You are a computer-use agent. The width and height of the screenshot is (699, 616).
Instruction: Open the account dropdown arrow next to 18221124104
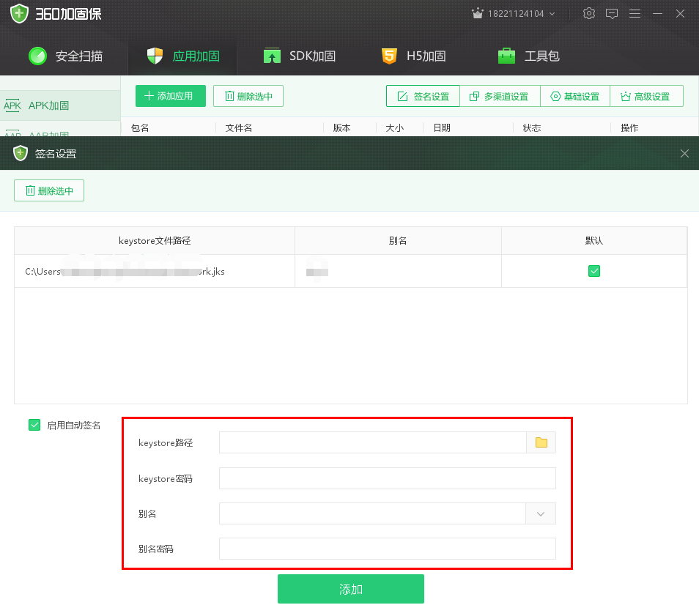[552, 14]
